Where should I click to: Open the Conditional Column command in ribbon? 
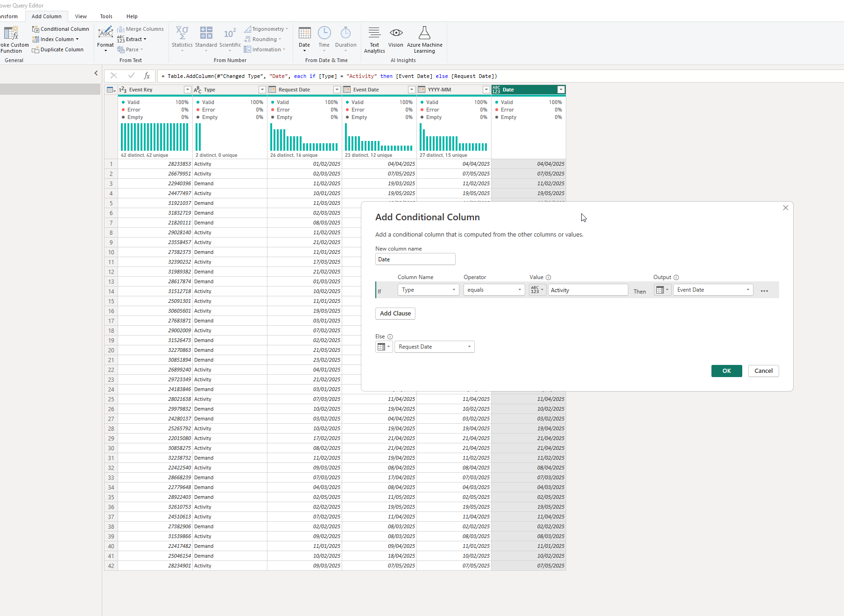[61, 29]
